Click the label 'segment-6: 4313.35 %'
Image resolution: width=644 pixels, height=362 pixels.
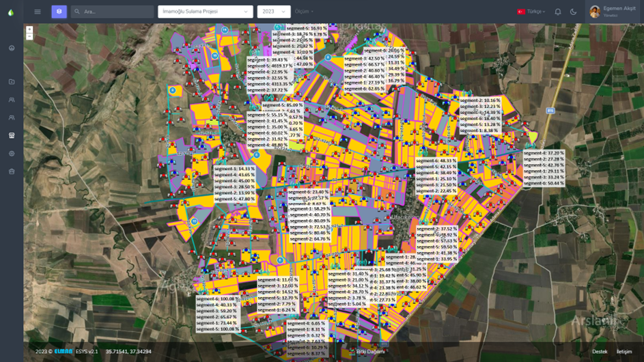tap(270, 84)
